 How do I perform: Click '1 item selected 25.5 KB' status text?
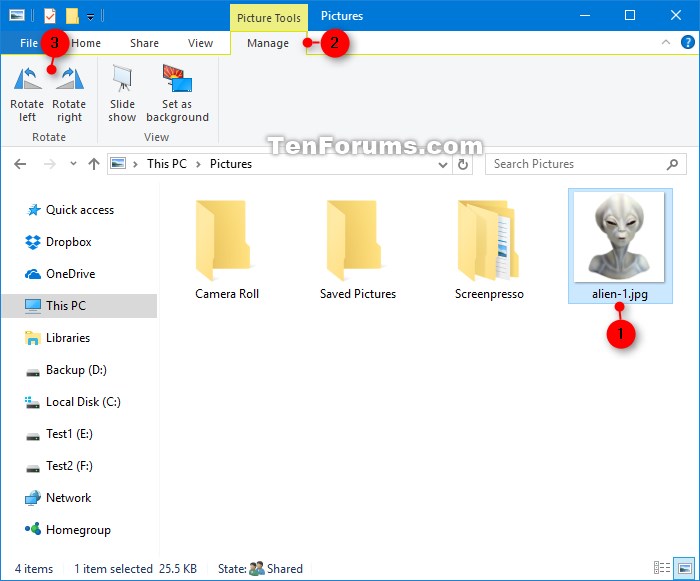135,569
